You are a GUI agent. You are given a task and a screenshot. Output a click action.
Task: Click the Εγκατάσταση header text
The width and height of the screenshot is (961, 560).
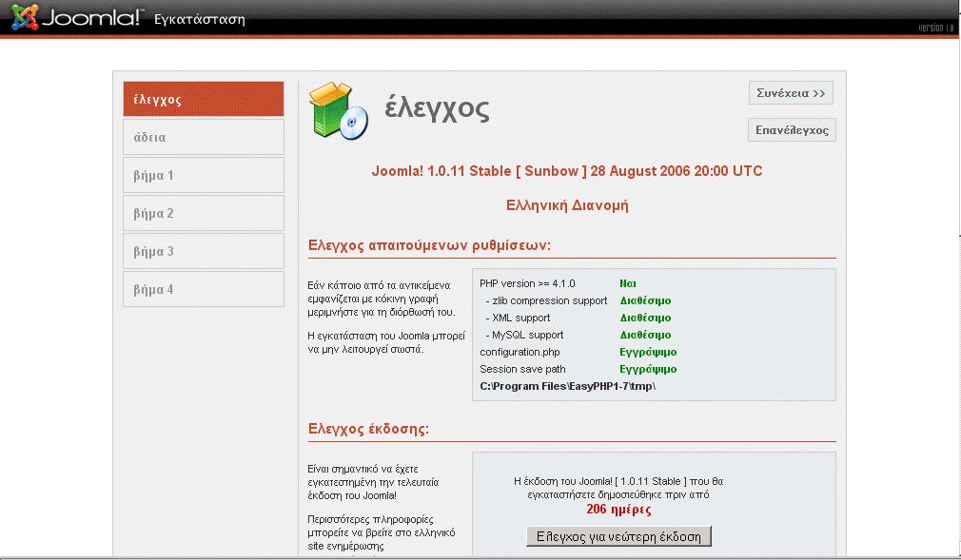[x=199, y=20]
